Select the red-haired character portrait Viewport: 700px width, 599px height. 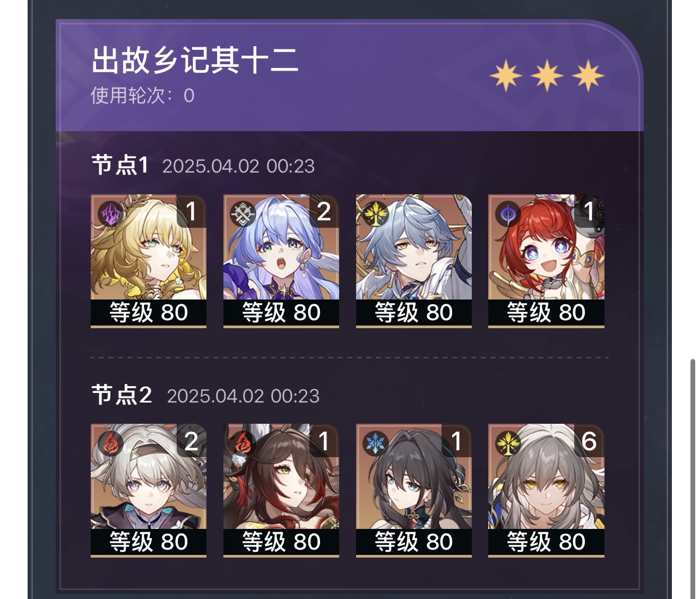(546, 261)
